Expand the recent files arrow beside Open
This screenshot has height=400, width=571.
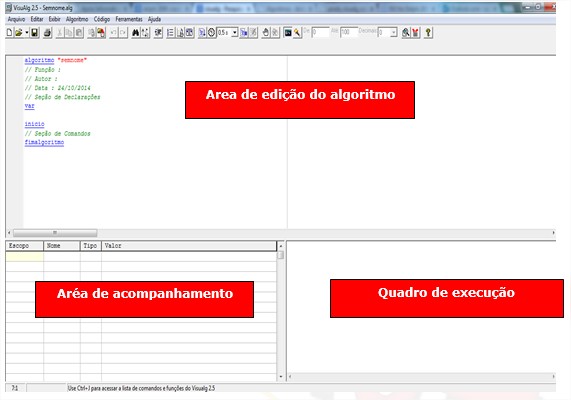tap(27, 33)
